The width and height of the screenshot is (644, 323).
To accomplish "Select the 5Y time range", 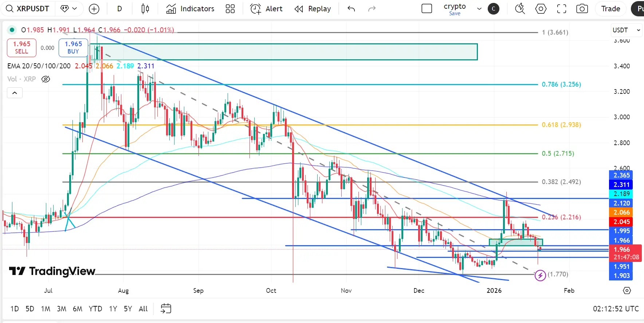I will (128, 309).
